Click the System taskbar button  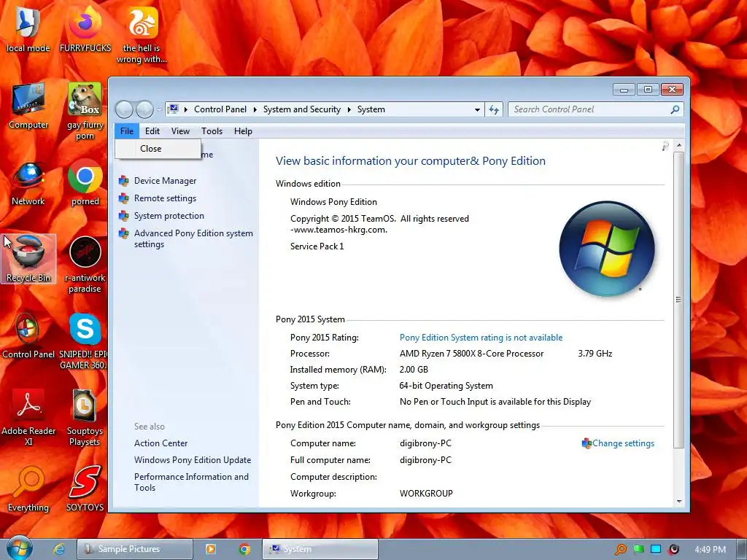(320, 549)
